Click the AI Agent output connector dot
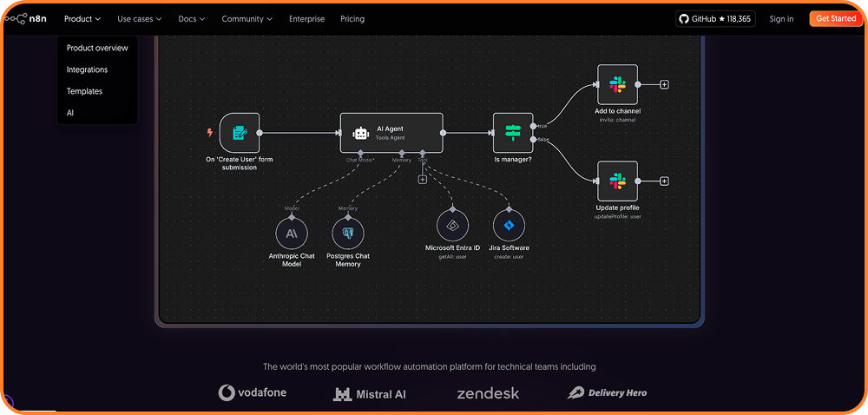 [x=443, y=133]
